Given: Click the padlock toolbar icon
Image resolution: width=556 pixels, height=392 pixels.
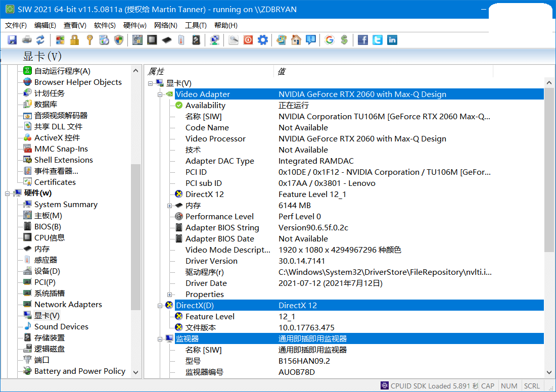Looking at the screenshot, I should [74, 40].
